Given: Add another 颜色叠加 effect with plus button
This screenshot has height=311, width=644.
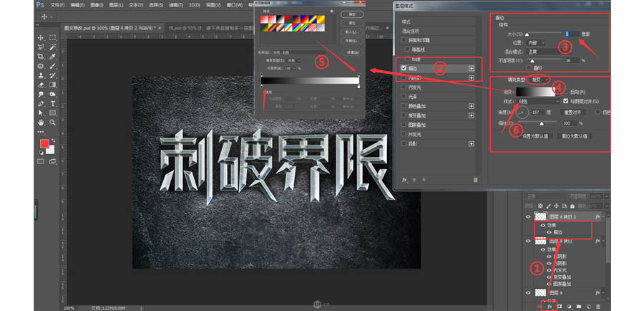Looking at the screenshot, I should coord(471,106).
